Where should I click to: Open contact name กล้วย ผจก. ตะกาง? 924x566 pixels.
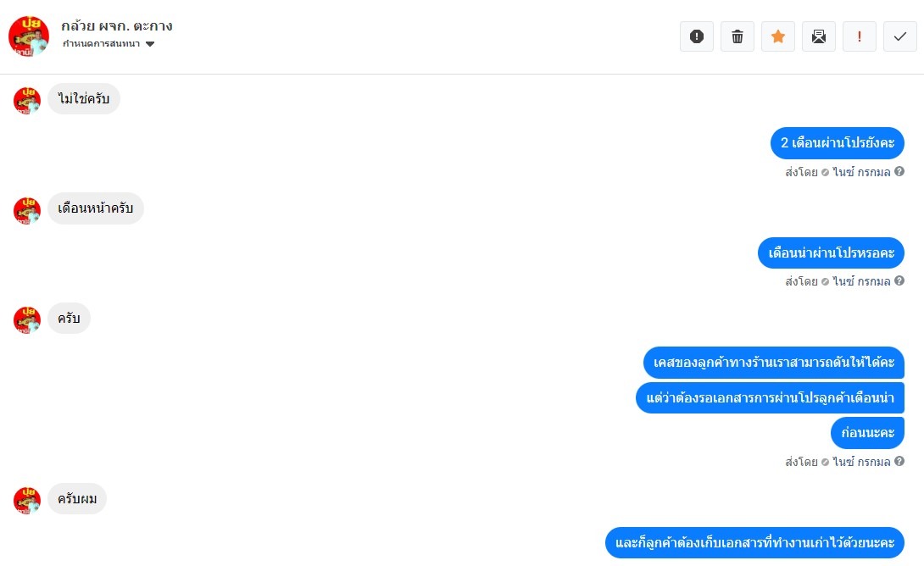pos(117,26)
